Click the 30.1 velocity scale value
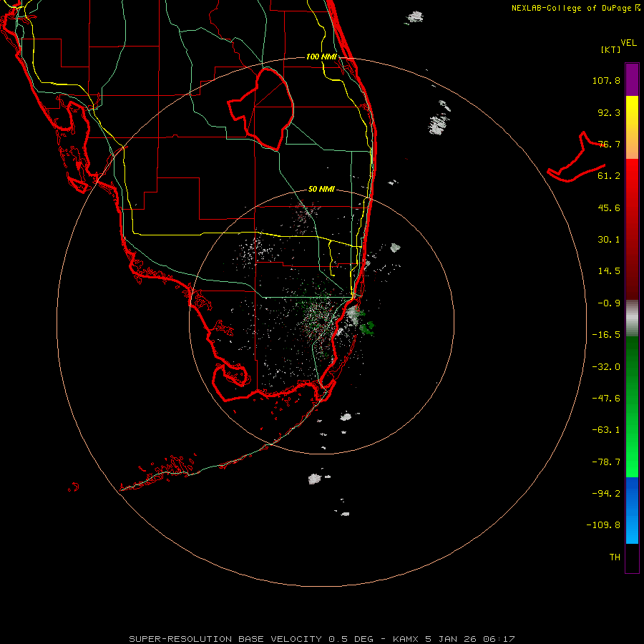Viewport: 644px width, 644px height. pyautogui.click(x=609, y=240)
